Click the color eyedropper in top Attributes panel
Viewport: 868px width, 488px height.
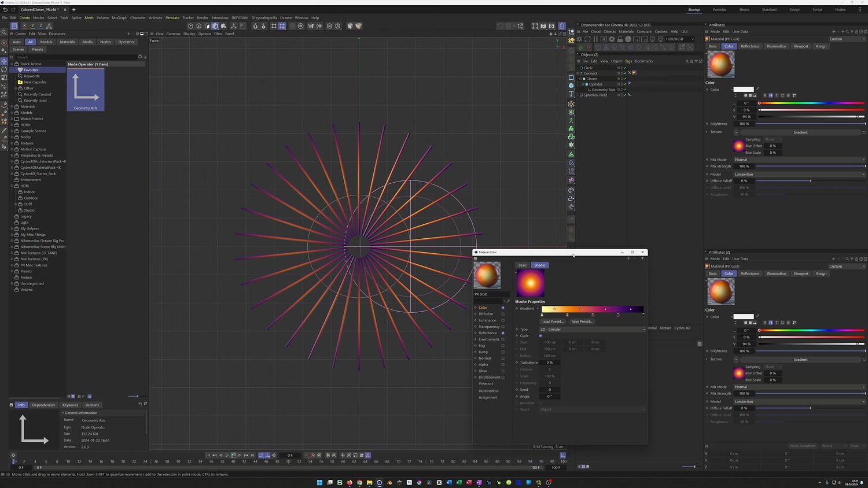tap(757, 89)
